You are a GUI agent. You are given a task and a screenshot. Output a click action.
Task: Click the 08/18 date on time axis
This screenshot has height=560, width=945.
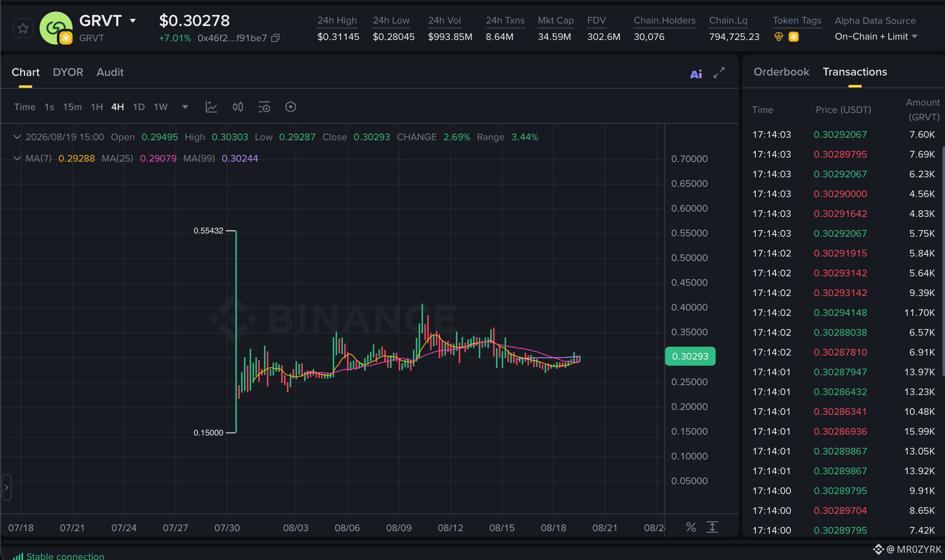click(553, 528)
